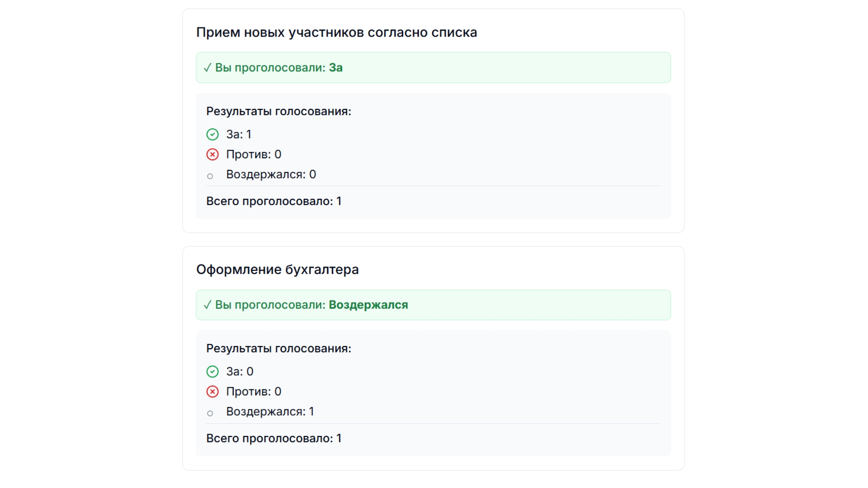Click the "Вы проголосовали: Воздержался" confirmation banner

coord(433,305)
